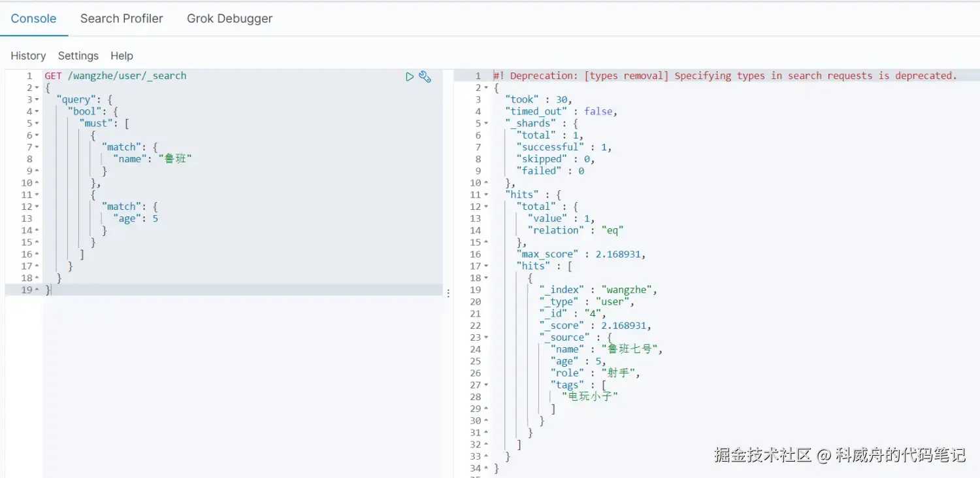Click the "total" : 1 line under _shards
Viewport: 980px width, 478px height.
coord(550,135)
